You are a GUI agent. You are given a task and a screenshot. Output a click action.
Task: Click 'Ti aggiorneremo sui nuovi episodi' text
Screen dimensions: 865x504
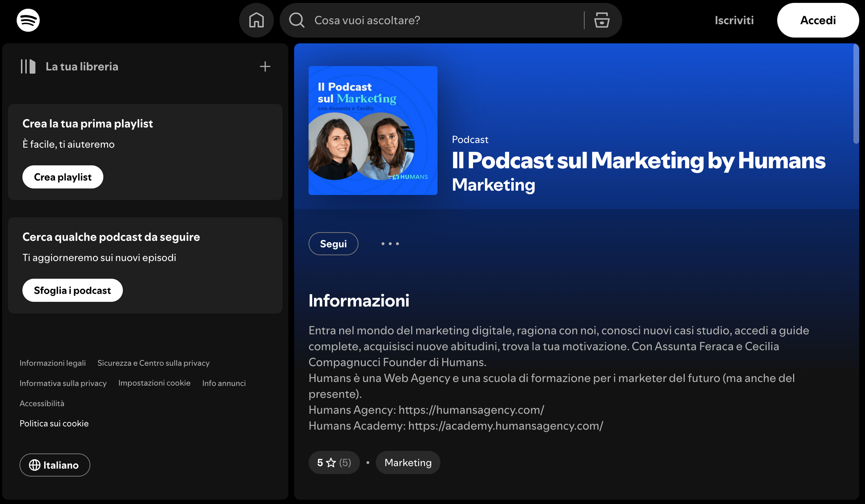click(99, 257)
